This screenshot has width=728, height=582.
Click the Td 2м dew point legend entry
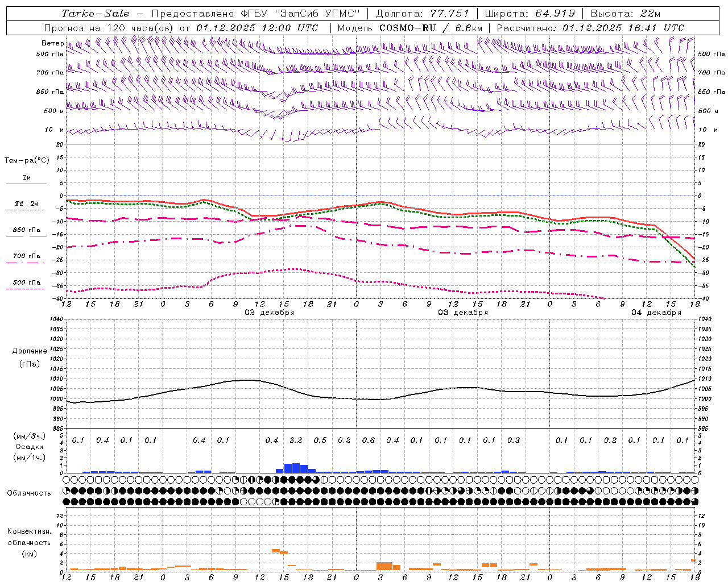[x=26, y=203]
